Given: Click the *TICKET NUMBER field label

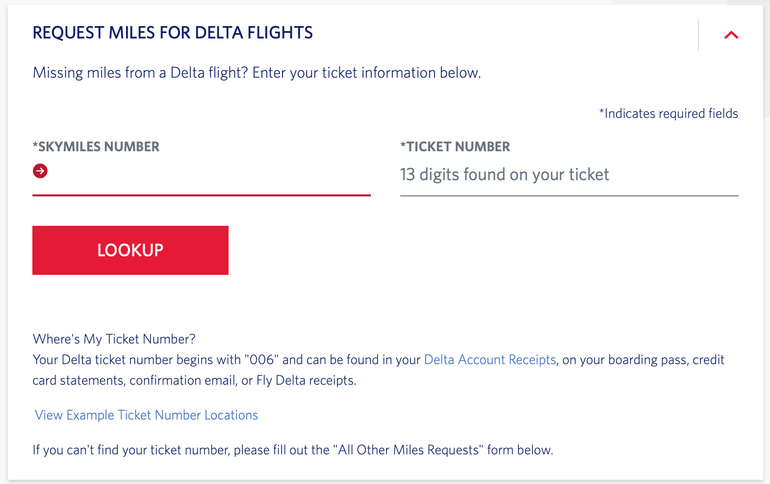Looking at the screenshot, I should [x=455, y=147].
